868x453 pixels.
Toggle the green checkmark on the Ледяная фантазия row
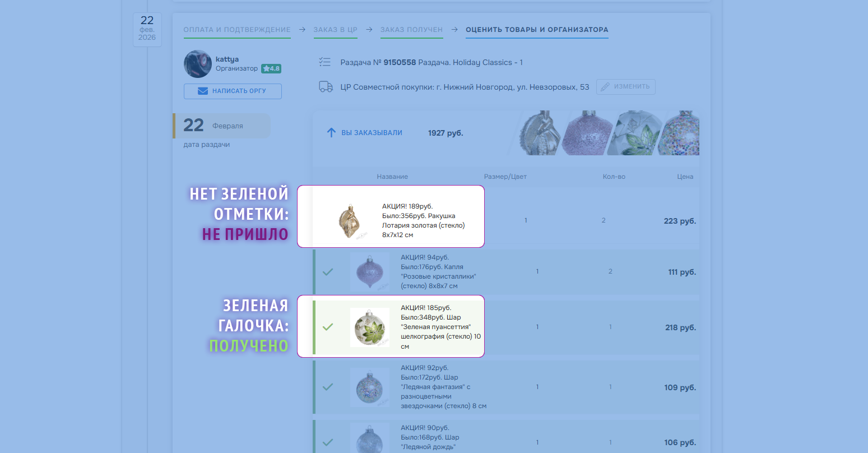(328, 387)
